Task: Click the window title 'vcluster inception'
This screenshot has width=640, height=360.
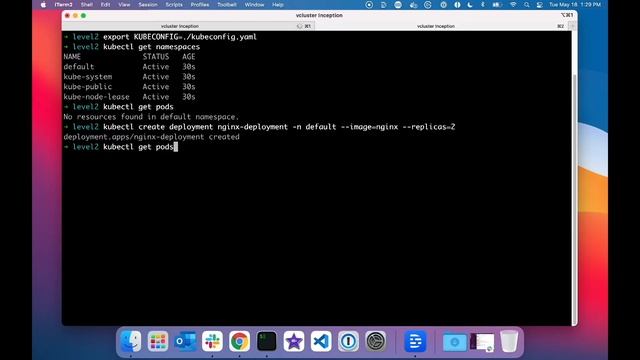Action: tap(319, 15)
